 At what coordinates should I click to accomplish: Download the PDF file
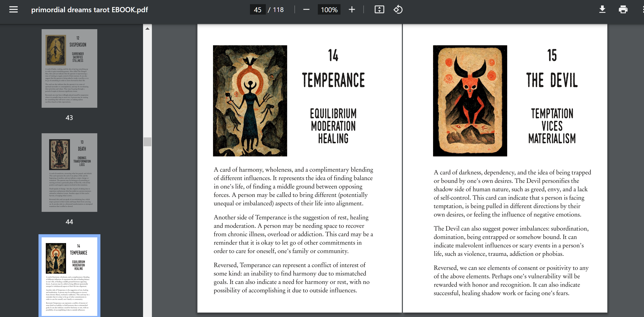click(x=602, y=10)
